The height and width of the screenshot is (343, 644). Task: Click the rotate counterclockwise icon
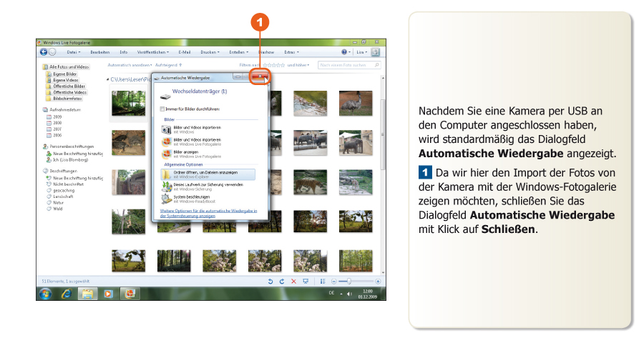270,282
